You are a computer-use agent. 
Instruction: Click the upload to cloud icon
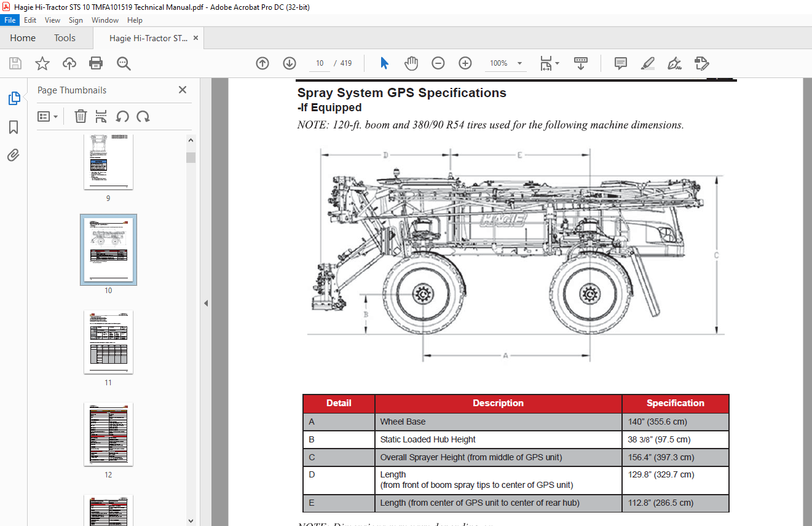point(69,63)
